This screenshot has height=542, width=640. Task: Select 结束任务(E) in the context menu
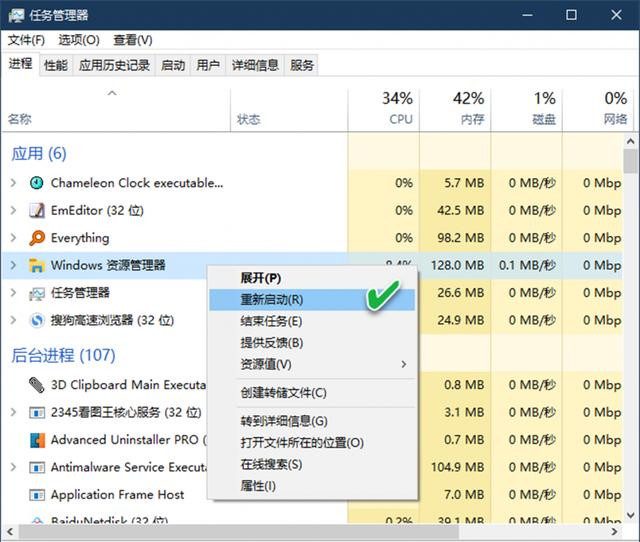pyautogui.click(x=271, y=321)
